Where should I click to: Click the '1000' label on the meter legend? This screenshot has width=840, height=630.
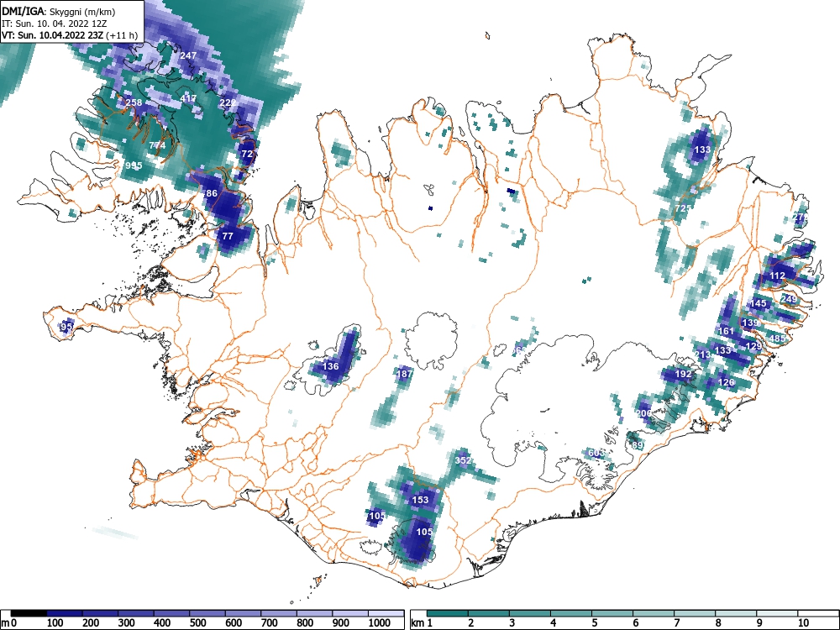pos(380,623)
